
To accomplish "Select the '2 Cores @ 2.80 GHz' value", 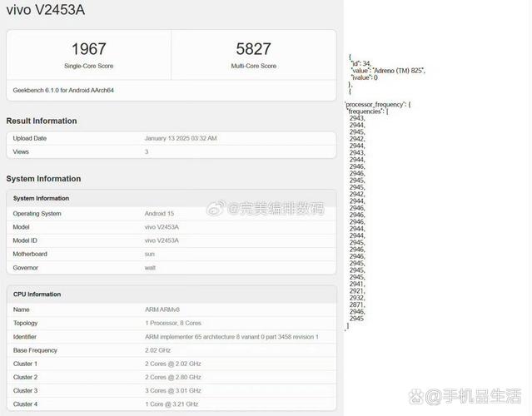I will 173,377.
